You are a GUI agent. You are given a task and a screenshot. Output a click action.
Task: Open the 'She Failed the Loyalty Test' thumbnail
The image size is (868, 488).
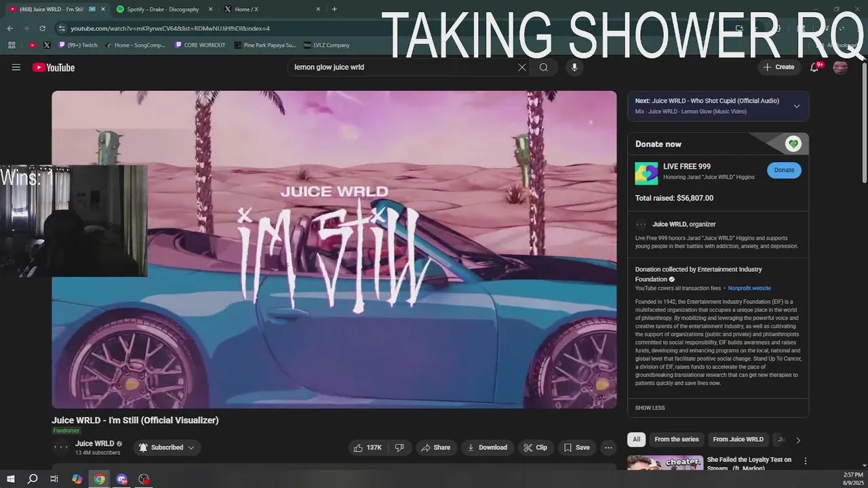(x=665, y=462)
